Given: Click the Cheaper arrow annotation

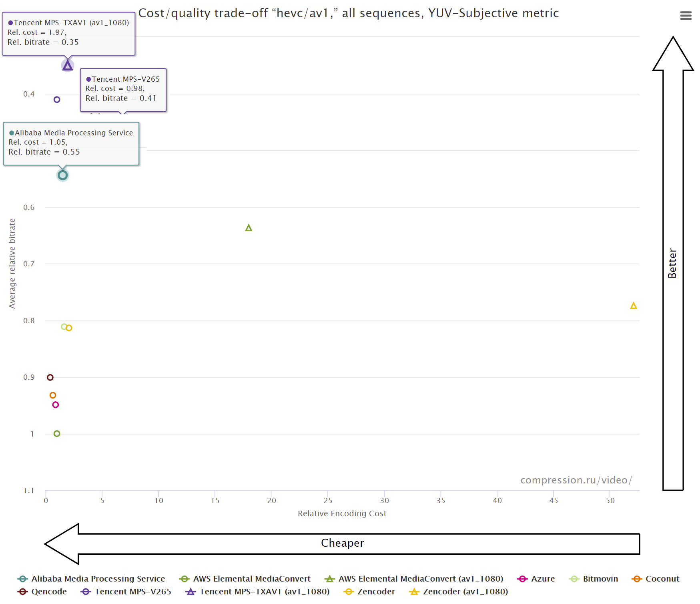Looking at the screenshot, I should point(342,543).
